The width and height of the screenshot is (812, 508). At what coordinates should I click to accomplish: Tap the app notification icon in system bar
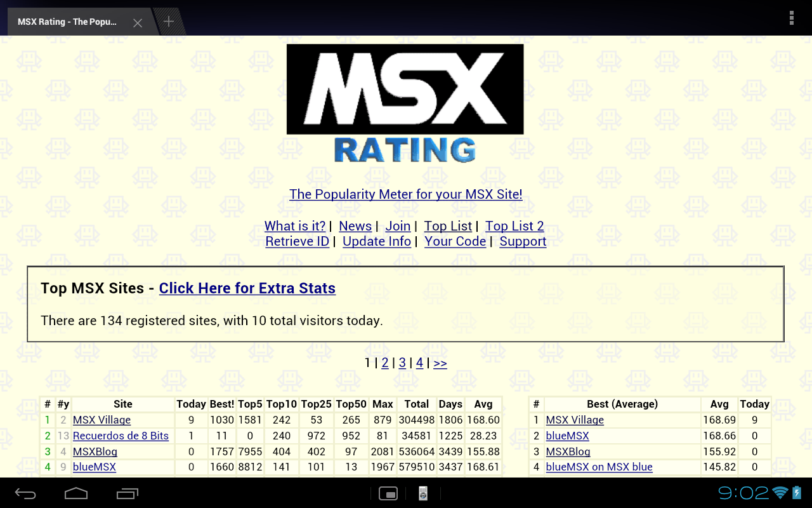coord(423,493)
